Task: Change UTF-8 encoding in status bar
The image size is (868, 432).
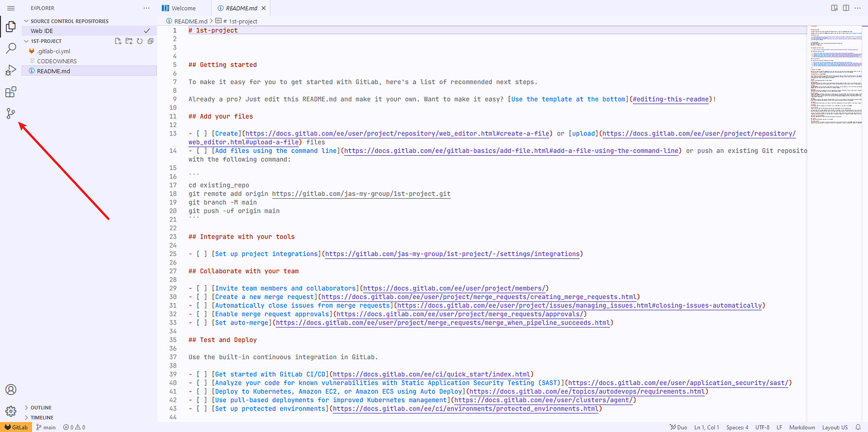Action: point(762,427)
